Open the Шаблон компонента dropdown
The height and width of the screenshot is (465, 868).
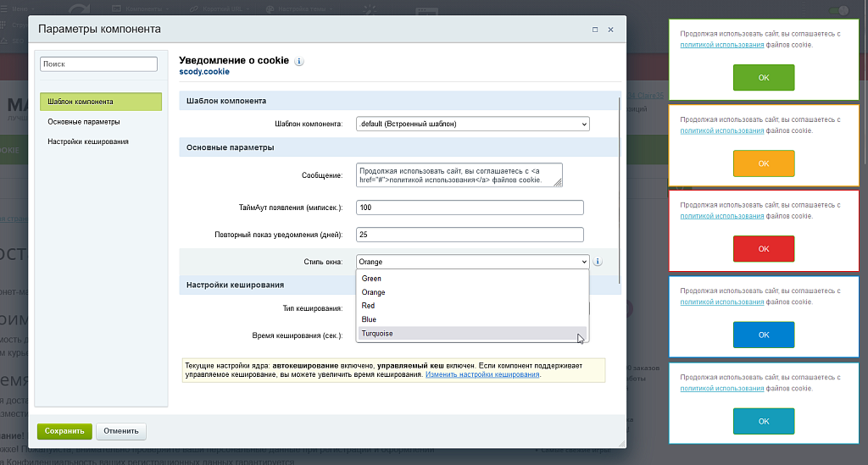(473, 124)
